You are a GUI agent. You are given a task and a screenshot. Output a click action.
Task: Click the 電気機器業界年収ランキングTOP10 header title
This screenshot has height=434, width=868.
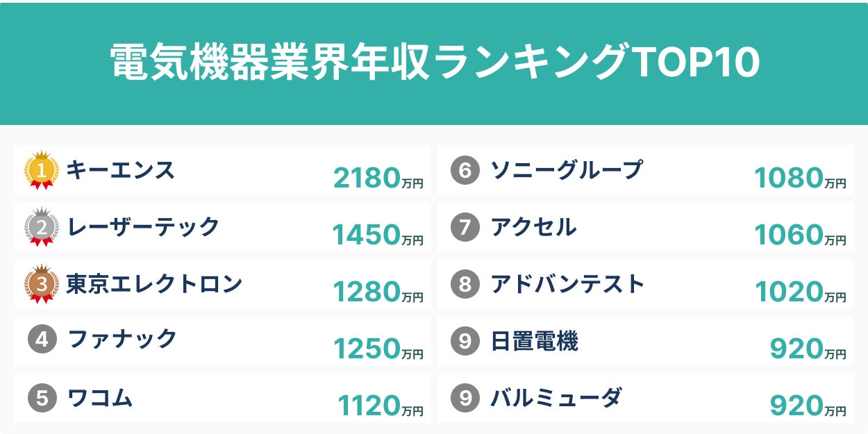click(x=434, y=63)
